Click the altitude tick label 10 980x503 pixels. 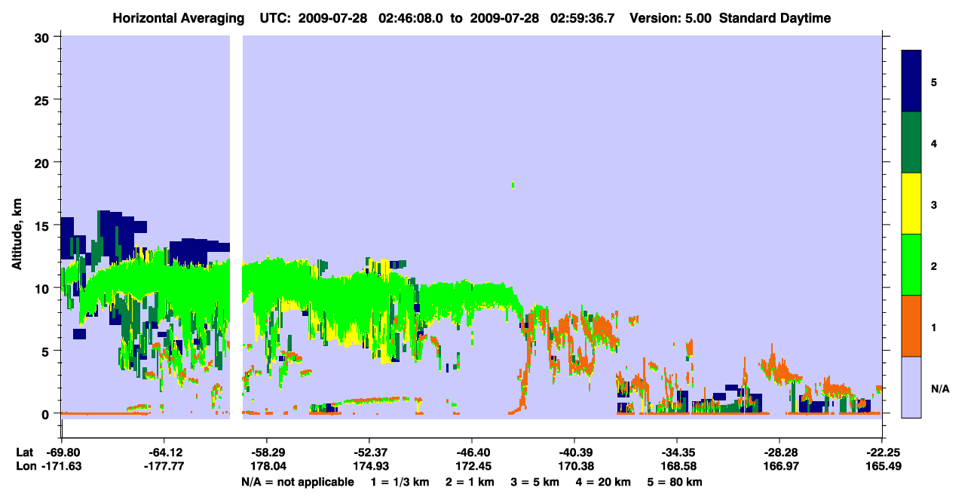(43, 288)
